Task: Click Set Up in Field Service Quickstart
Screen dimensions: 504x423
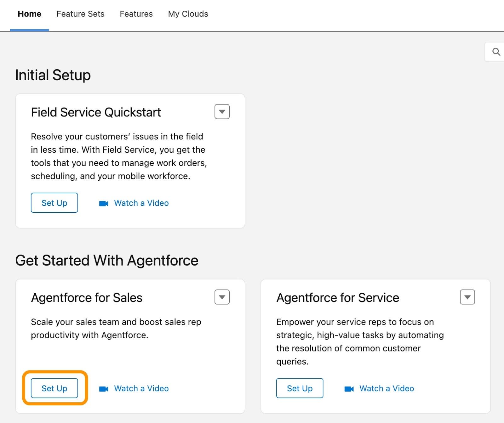Action: click(x=54, y=203)
